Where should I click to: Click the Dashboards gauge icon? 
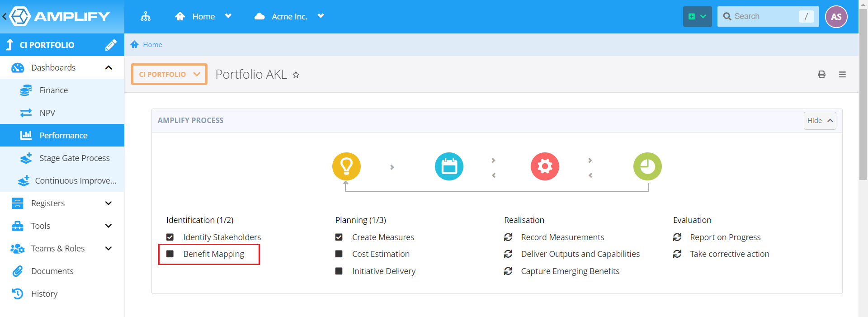18,68
